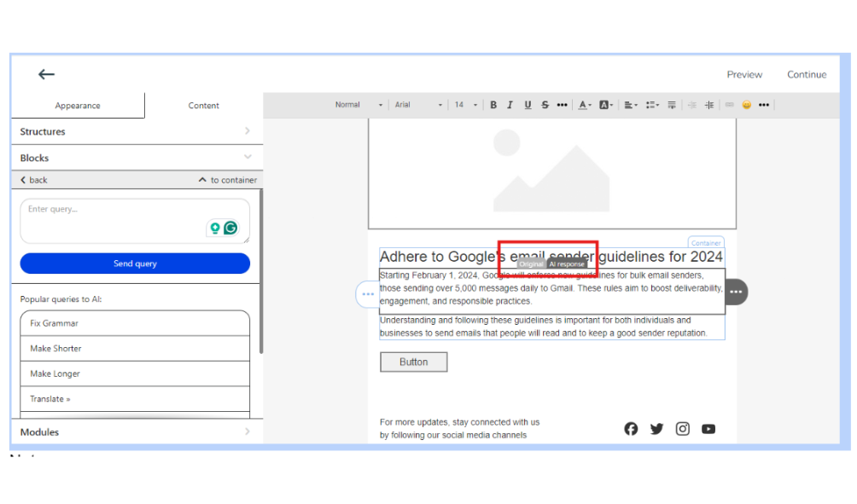Image resolution: width=857 pixels, height=504 pixels.
Task: Switch to the Content tab
Action: (x=203, y=106)
